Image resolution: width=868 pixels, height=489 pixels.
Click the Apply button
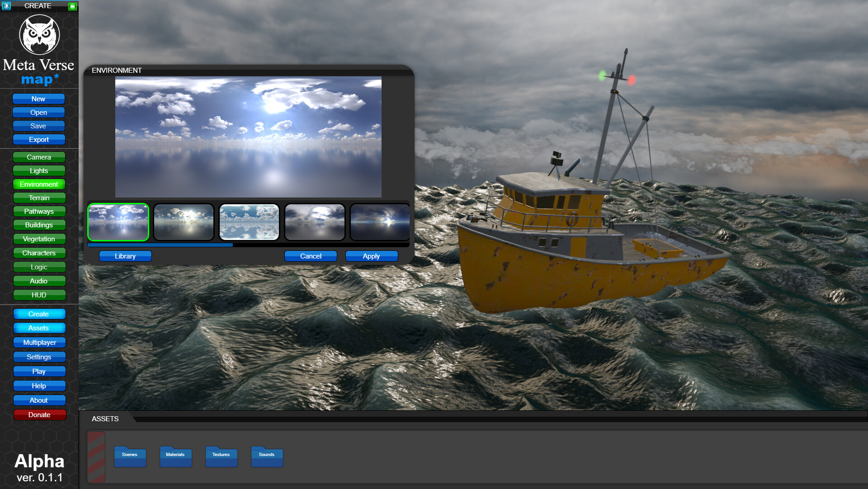(x=371, y=256)
